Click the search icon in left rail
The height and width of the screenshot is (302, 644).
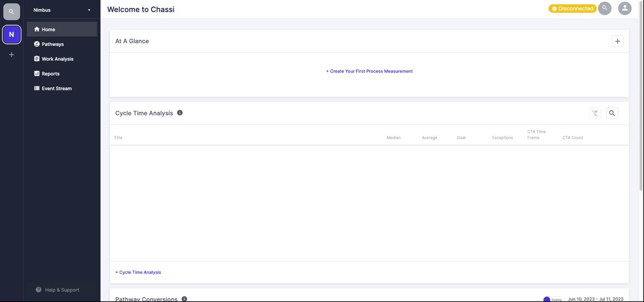11,12
